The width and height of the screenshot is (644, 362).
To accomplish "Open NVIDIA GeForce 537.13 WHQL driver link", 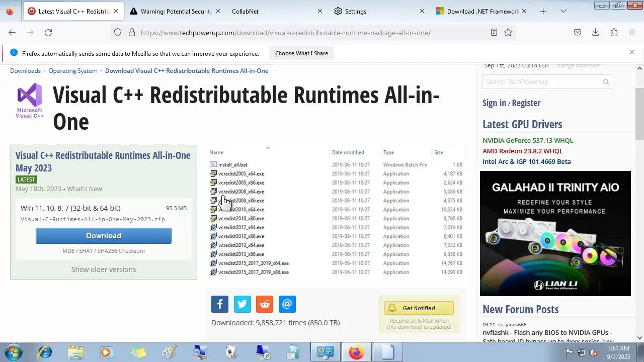I will [528, 141].
